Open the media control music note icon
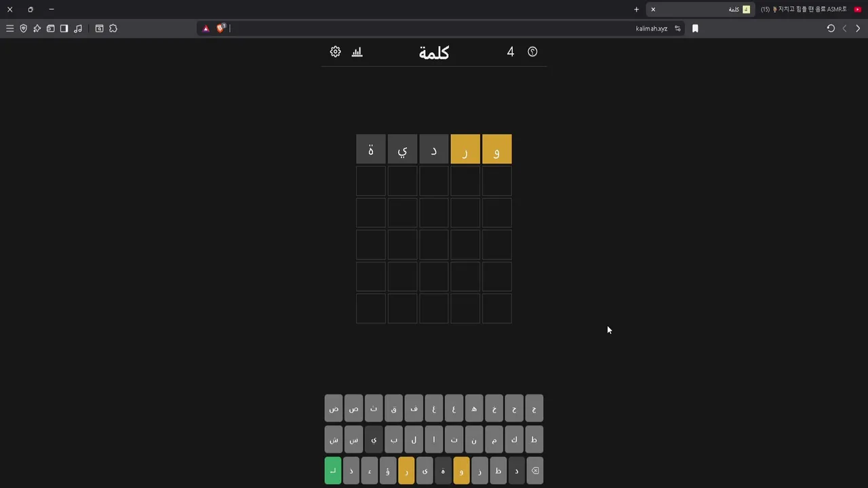The width and height of the screenshot is (868, 488). (x=78, y=28)
